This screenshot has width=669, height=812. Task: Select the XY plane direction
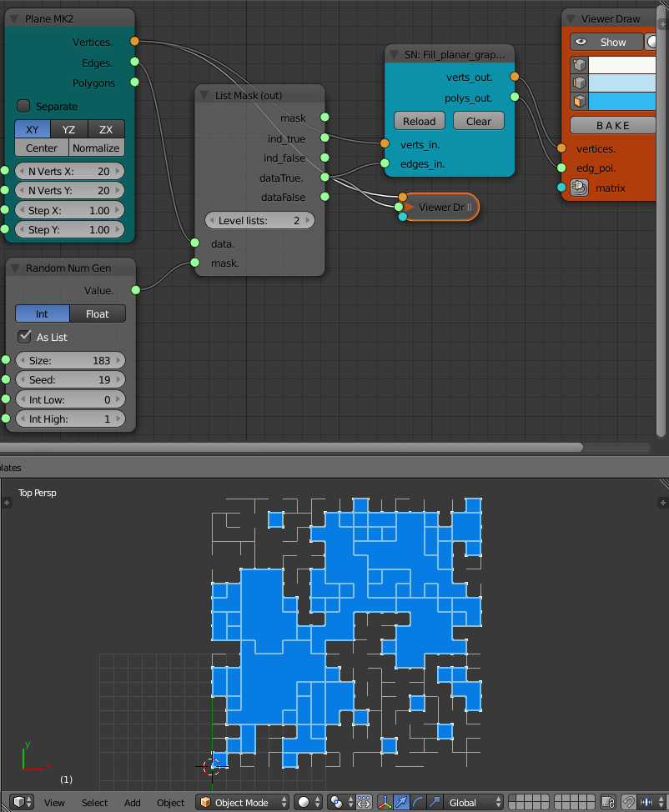click(33, 129)
